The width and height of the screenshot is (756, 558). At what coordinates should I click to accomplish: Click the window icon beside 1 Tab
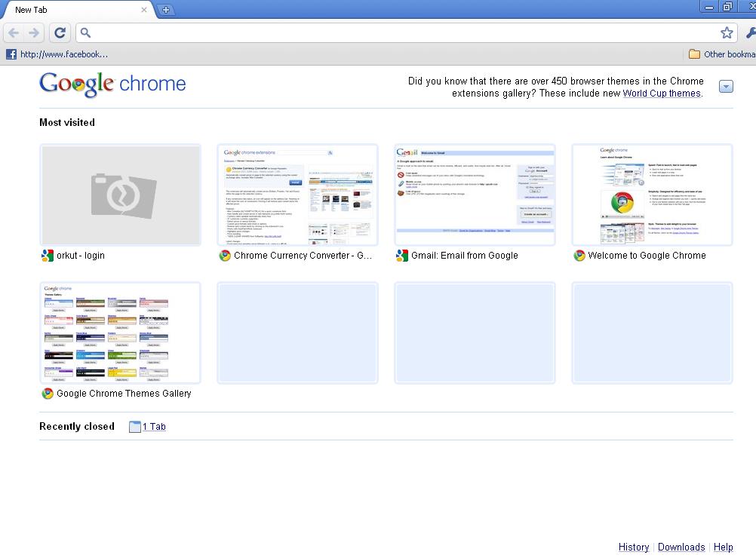[135, 427]
